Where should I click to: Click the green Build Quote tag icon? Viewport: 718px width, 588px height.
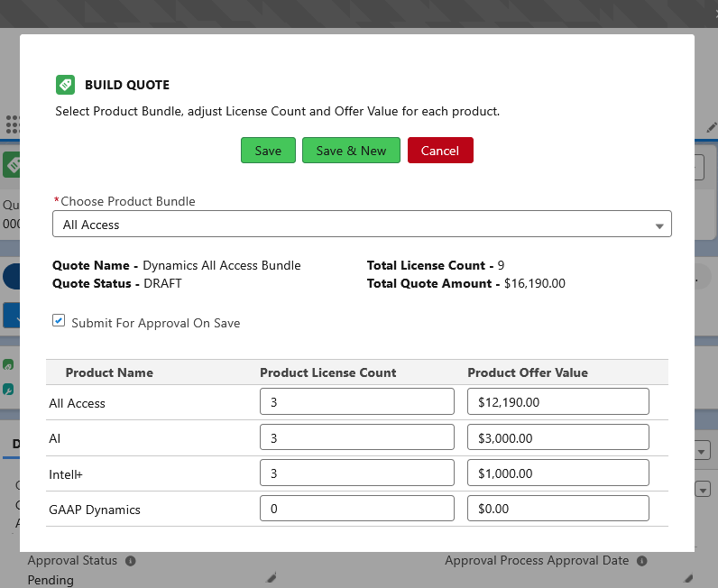pos(66,85)
